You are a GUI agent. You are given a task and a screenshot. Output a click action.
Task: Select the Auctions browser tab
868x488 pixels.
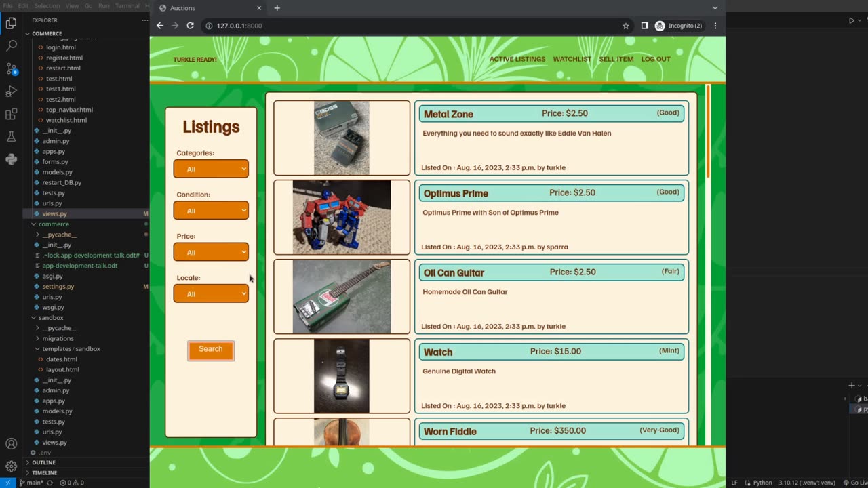(210, 8)
